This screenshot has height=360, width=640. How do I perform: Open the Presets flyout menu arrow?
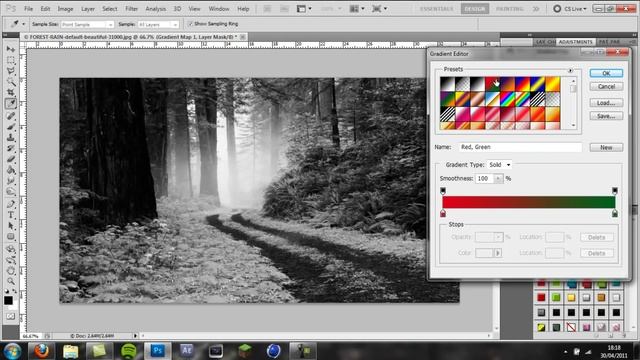coord(570,70)
